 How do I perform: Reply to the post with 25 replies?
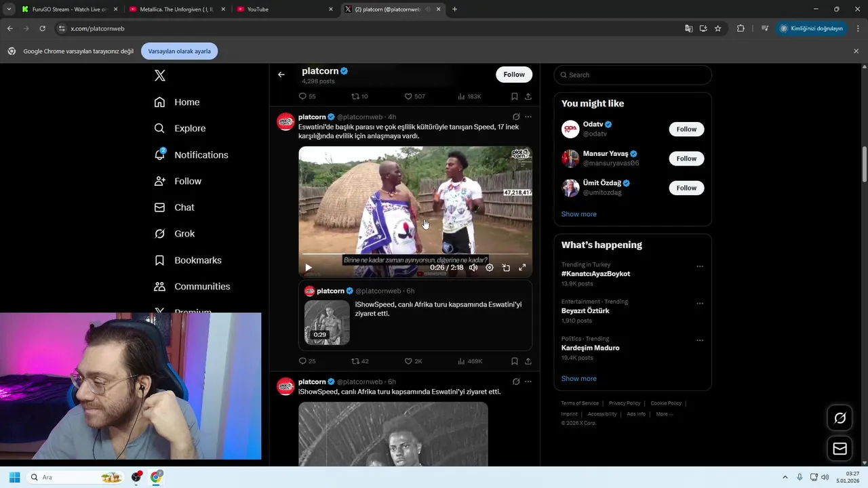[x=307, y=361]
